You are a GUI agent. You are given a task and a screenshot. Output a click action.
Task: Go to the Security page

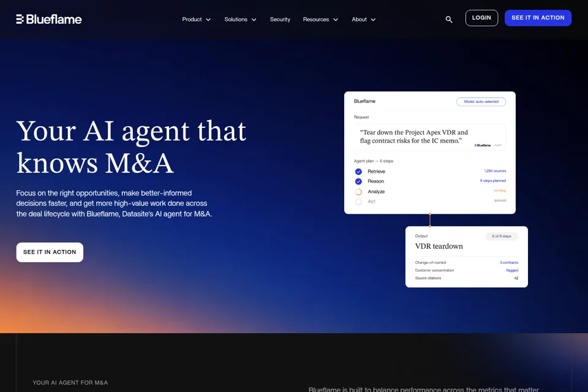[280, 19]
